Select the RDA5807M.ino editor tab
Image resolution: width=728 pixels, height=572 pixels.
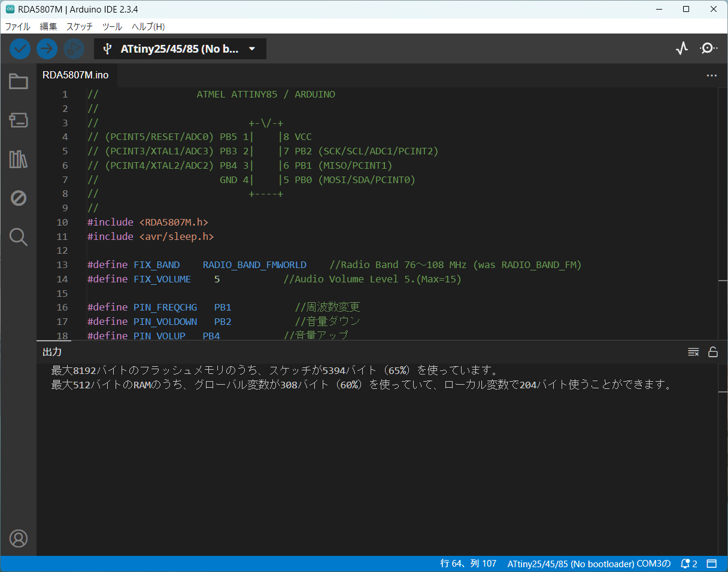point(75,75)
